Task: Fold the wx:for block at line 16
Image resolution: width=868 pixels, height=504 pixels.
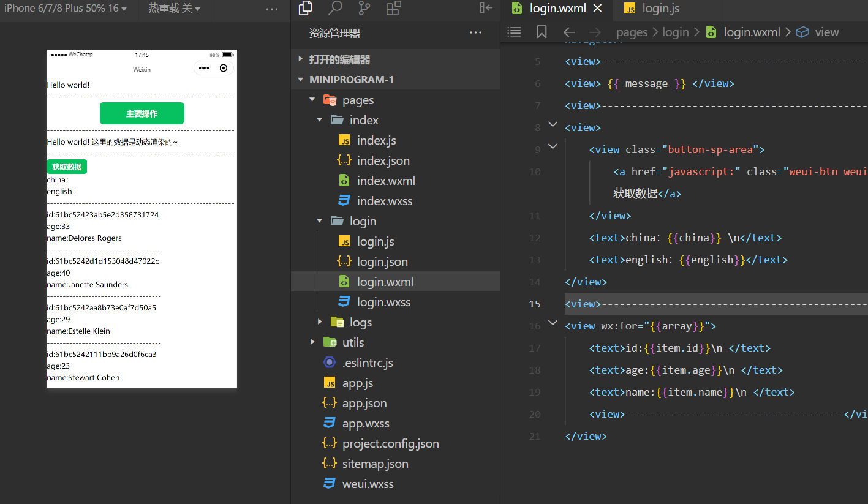Action: (x=553, y=323)
